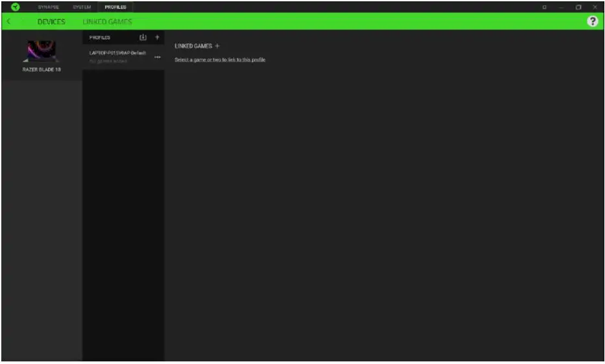
Task: Click the Linked Games section heading
Action: click(x=193, y=46)
